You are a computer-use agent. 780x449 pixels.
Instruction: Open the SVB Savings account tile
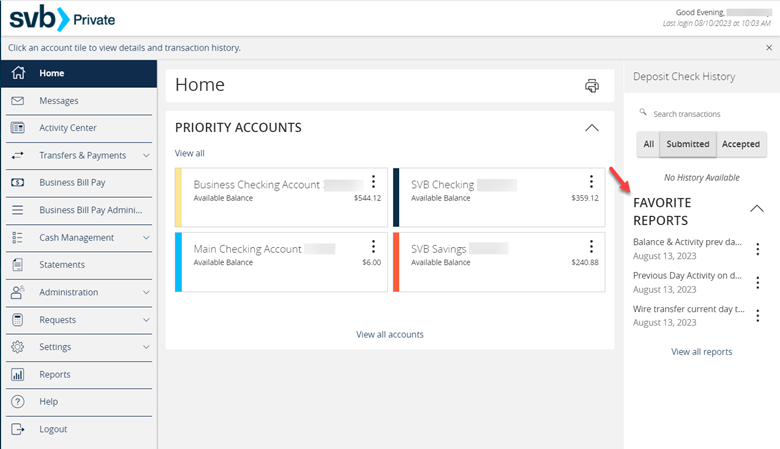coord(499,262)
